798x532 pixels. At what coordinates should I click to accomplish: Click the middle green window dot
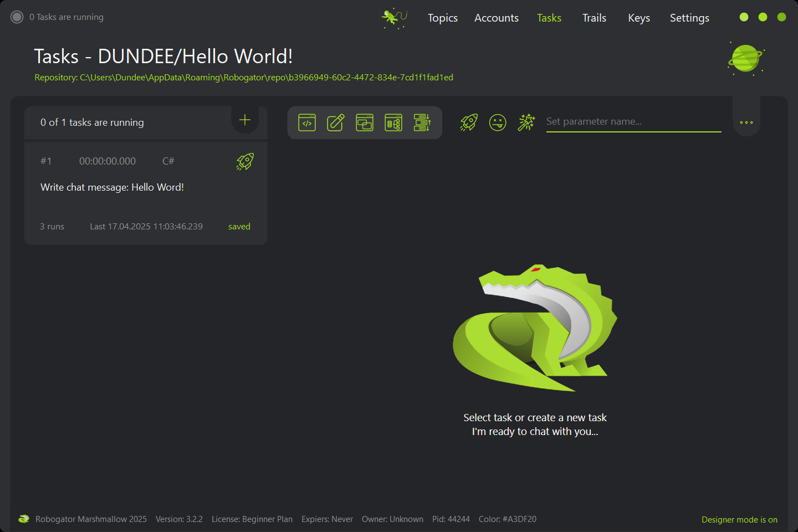(763, 17)
